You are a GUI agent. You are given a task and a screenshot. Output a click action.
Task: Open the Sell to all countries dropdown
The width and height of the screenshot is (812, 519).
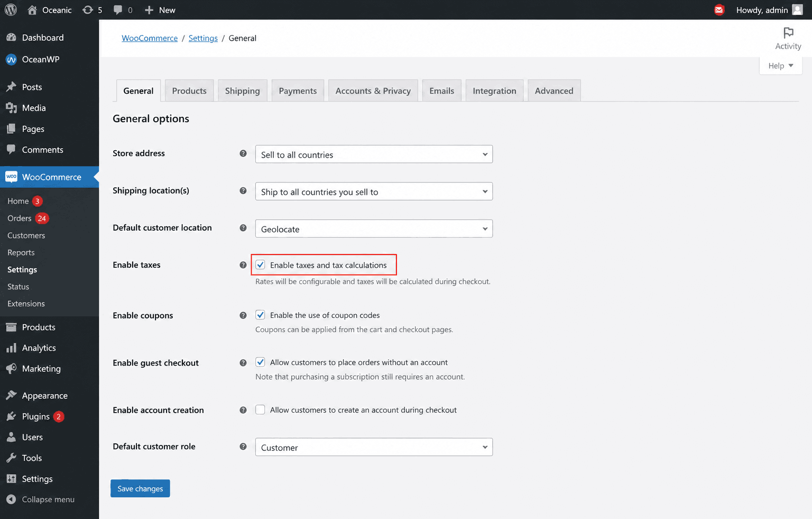point(374,154)
